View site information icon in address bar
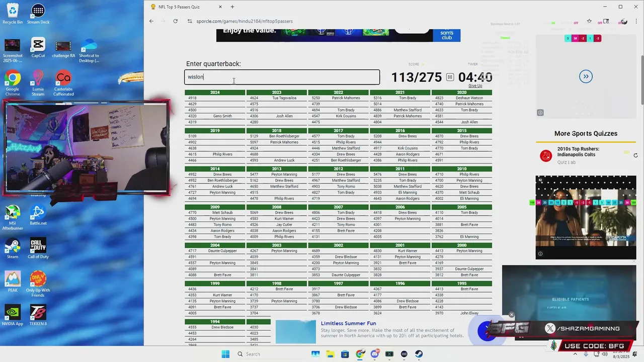Image resolution: width=644 pixels, height=362 pixels. (x=190, y=21)
